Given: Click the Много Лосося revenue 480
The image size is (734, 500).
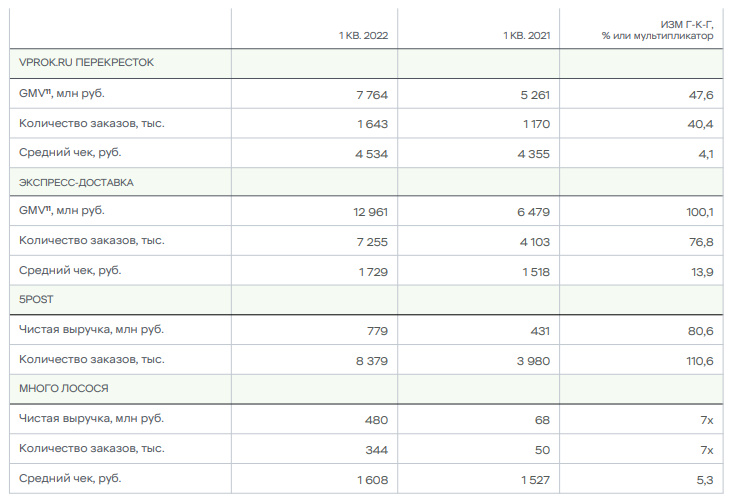Looking at the screenshot, I should (x=376, y=419).
